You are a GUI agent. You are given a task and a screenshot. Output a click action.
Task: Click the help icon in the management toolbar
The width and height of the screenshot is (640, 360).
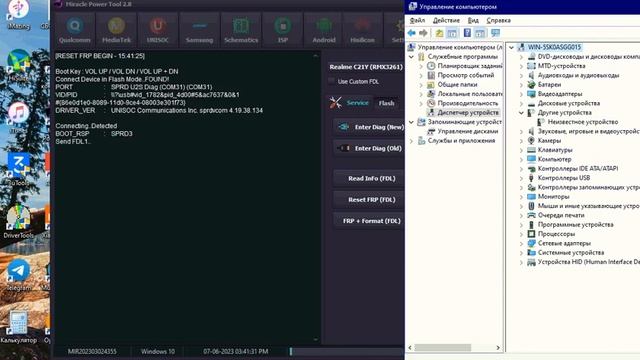(x=467, y=33)
